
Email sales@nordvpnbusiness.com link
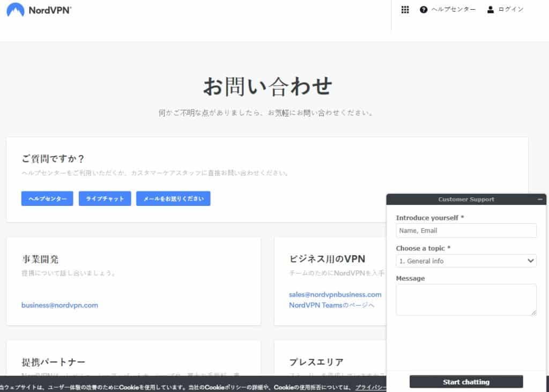click(x=335, y=294)
